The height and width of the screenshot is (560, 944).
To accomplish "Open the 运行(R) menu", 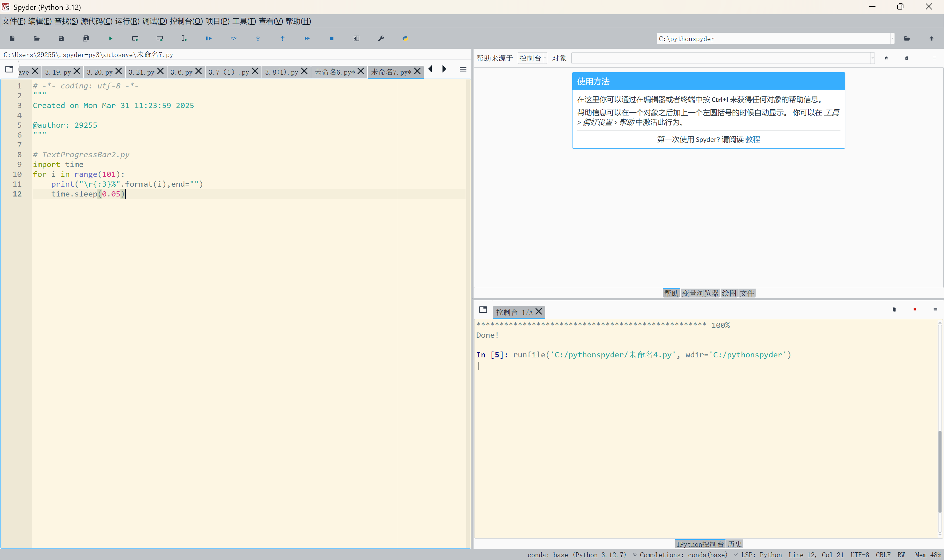I will (127, 21).
